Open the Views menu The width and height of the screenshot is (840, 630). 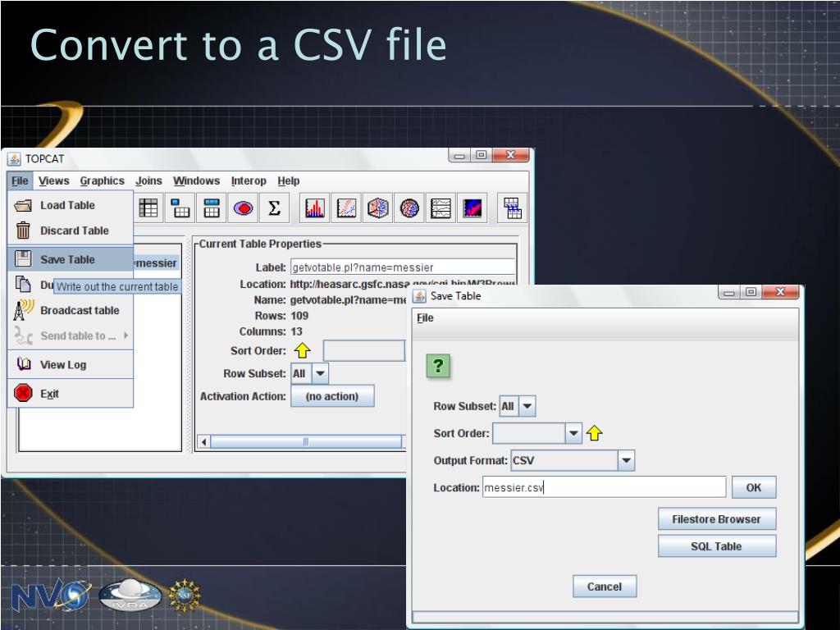click(x=53, y=181)
